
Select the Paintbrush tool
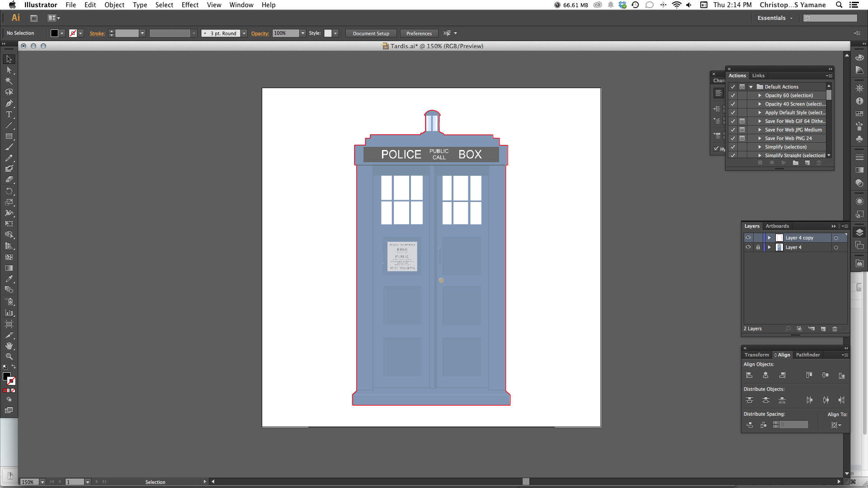(x=9, y=147)
